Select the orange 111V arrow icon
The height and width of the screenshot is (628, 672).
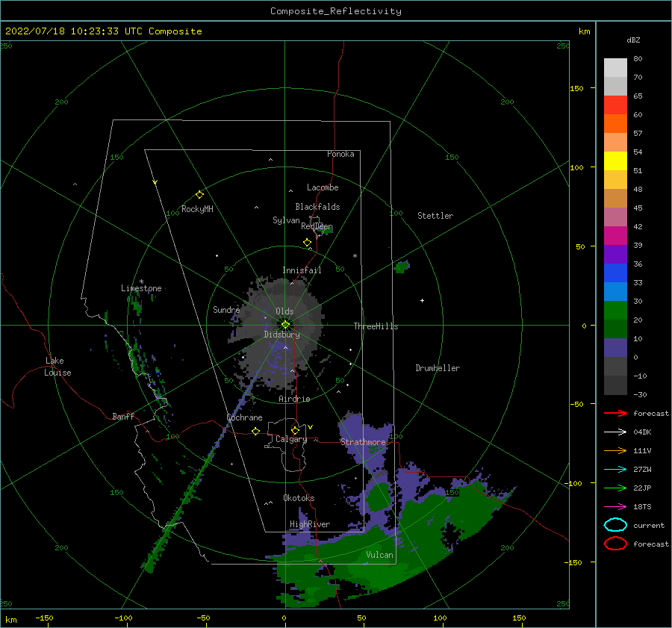click(615, 450)
